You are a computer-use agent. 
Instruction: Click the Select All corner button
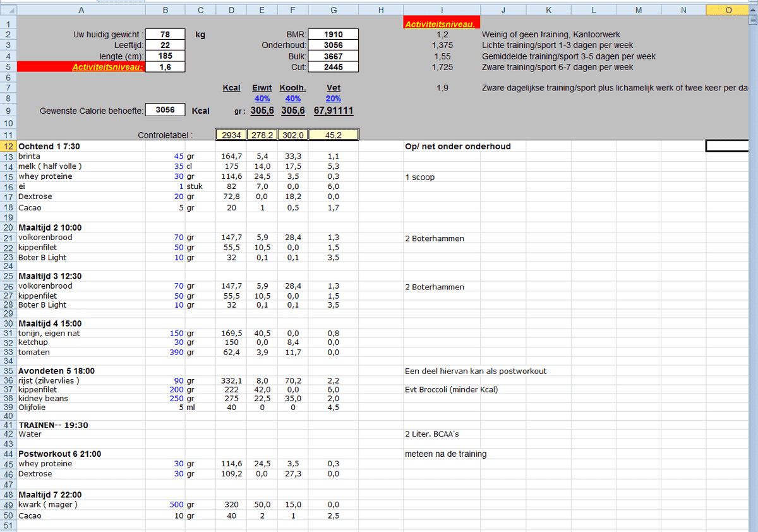[x=9, y=9]
